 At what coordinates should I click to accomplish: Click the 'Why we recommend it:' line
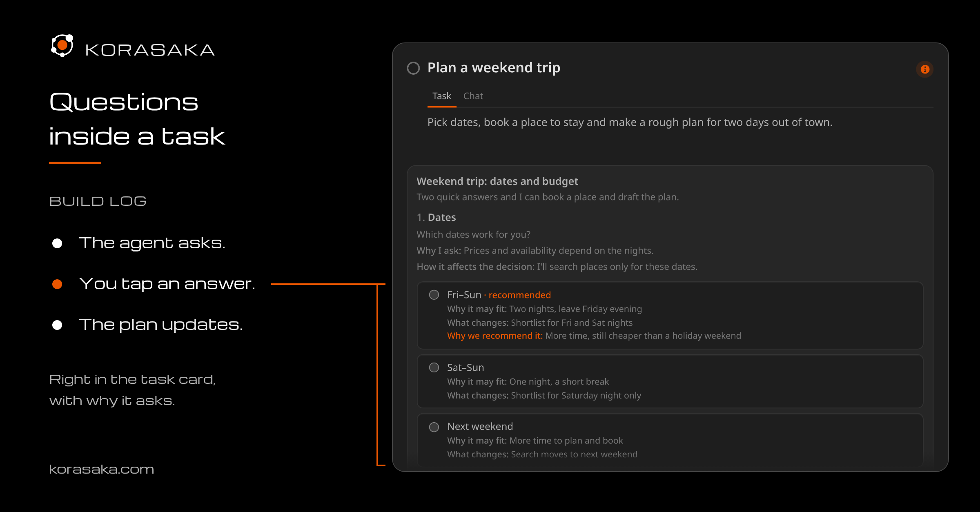click(594, 336)
